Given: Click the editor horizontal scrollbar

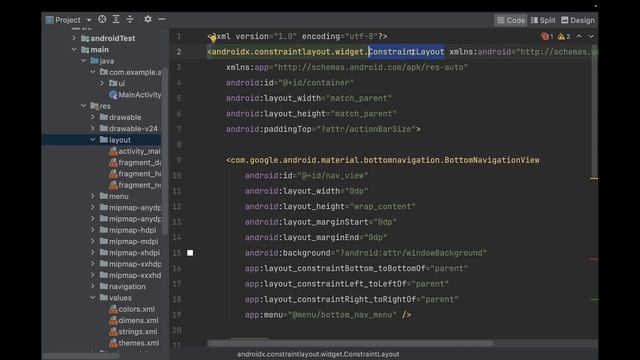Looking at the screenshot, I should click(x=350, y=344).
